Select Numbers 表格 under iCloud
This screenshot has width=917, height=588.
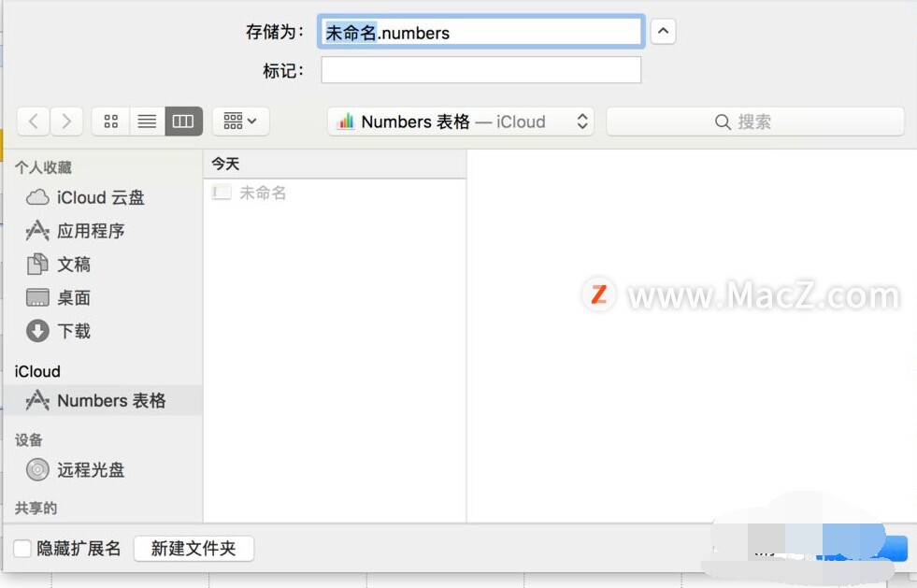(x=103, y=400)
